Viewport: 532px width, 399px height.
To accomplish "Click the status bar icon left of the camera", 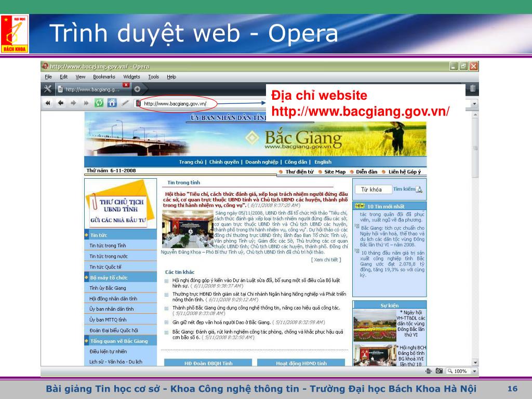I will 429,371.
